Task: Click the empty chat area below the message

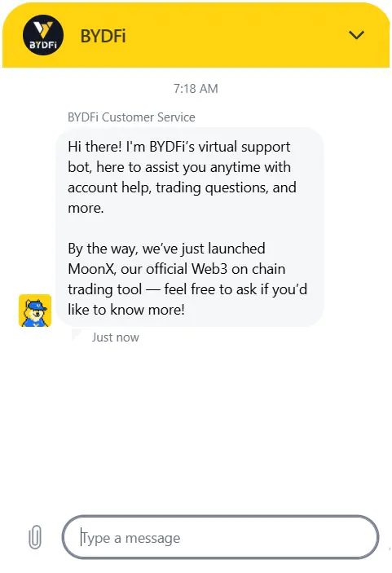Action: coord(196,428)
